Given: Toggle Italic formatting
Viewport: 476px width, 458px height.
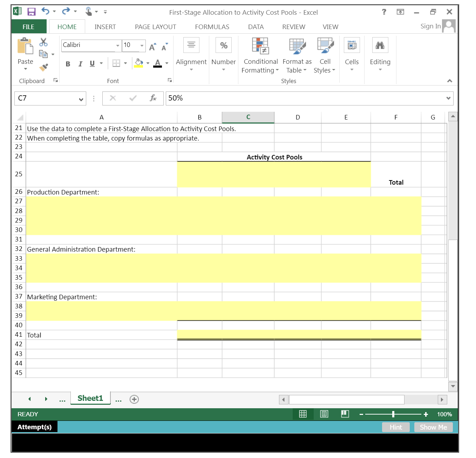Looking at the screenshot, I should (80, 64).
